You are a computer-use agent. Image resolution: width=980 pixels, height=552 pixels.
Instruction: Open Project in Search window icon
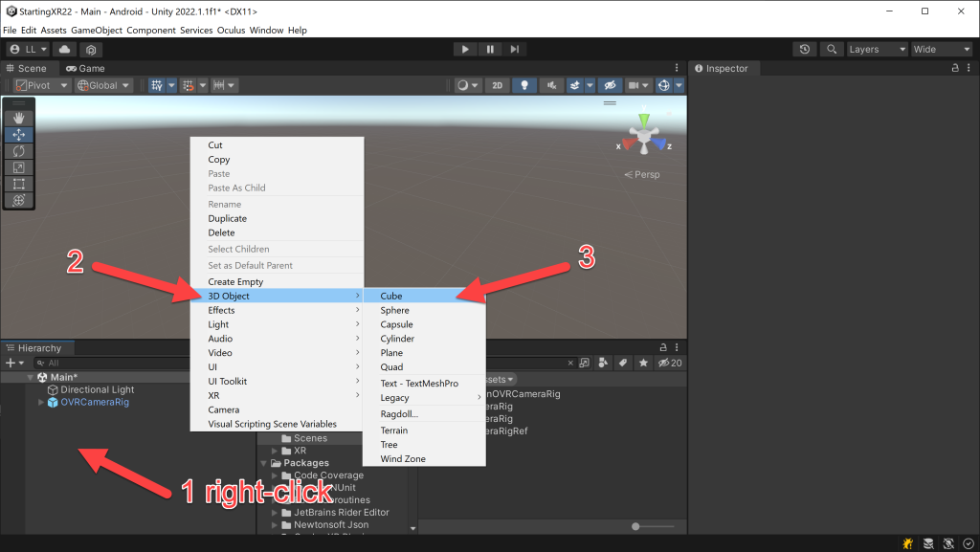585,363
